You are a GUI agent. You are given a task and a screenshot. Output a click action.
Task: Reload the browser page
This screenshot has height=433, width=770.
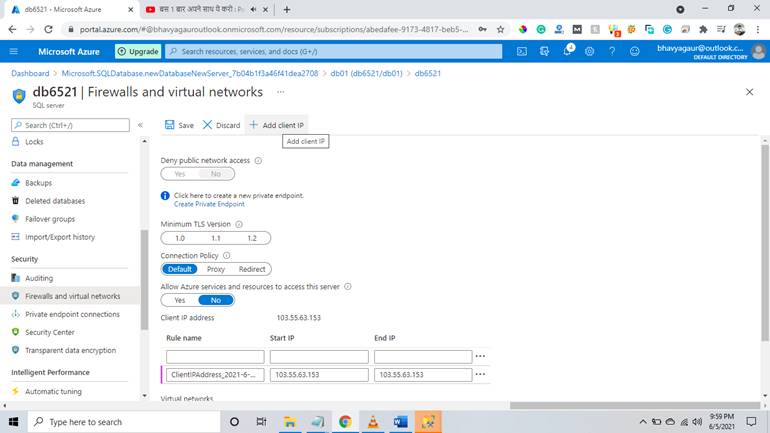[48, 29]
